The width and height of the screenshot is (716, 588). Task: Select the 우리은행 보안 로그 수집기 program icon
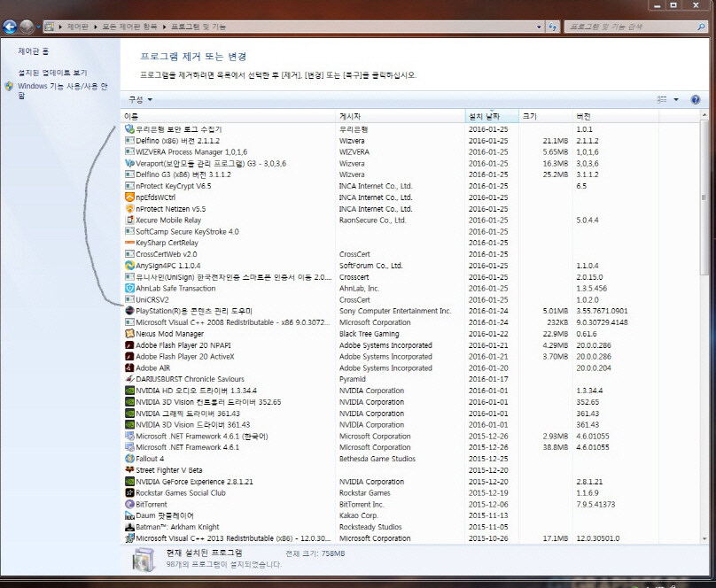(x=129, y=129)
